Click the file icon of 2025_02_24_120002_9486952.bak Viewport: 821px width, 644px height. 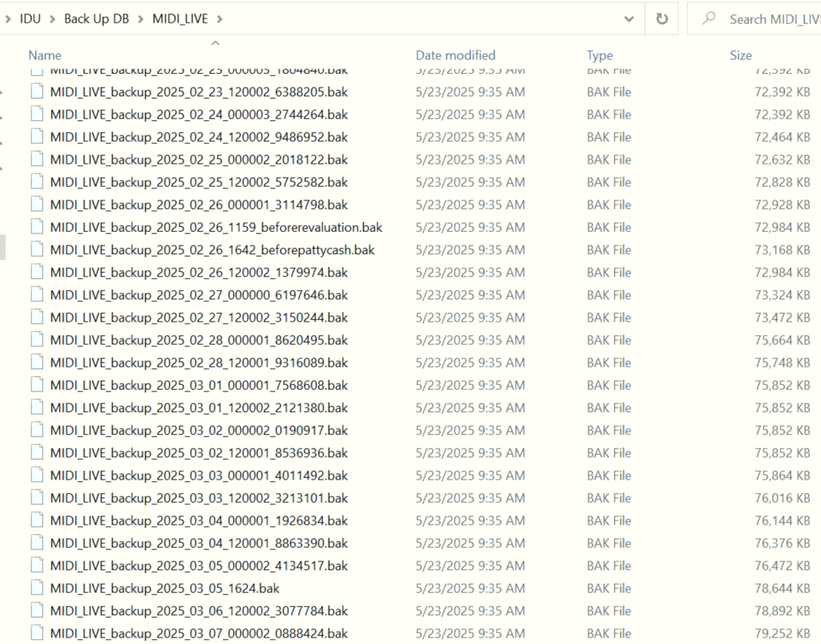tap(37, 136)
